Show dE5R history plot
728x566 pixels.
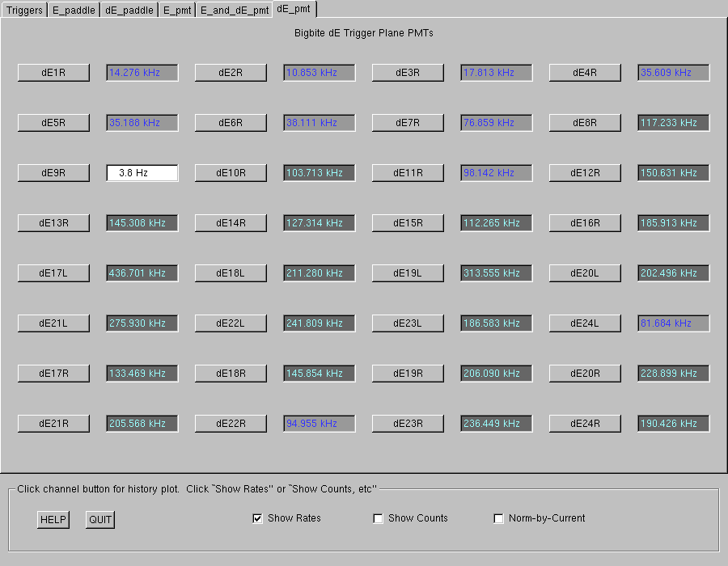[x=53, y=123]
